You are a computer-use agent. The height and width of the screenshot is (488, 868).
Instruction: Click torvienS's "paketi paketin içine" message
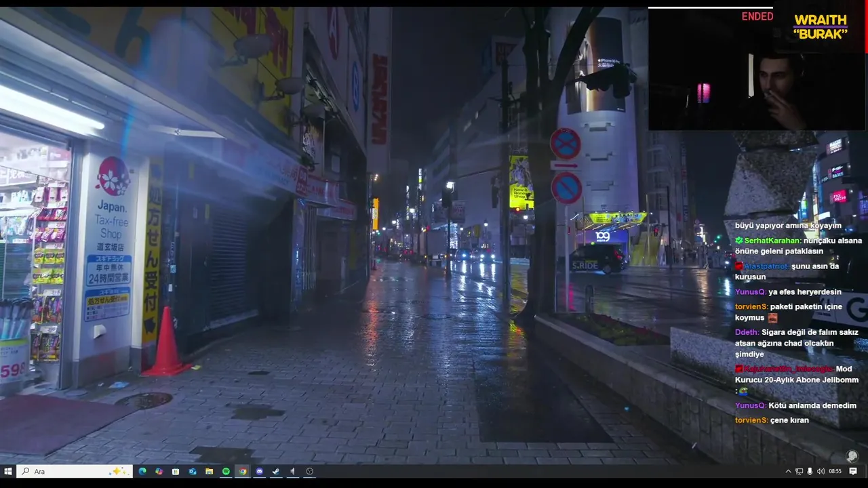pyautogui.click(x=807, y=306)
